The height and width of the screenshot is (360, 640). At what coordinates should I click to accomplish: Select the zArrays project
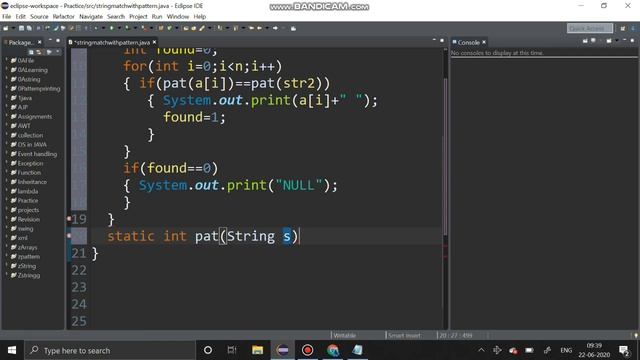pos(27,247)
